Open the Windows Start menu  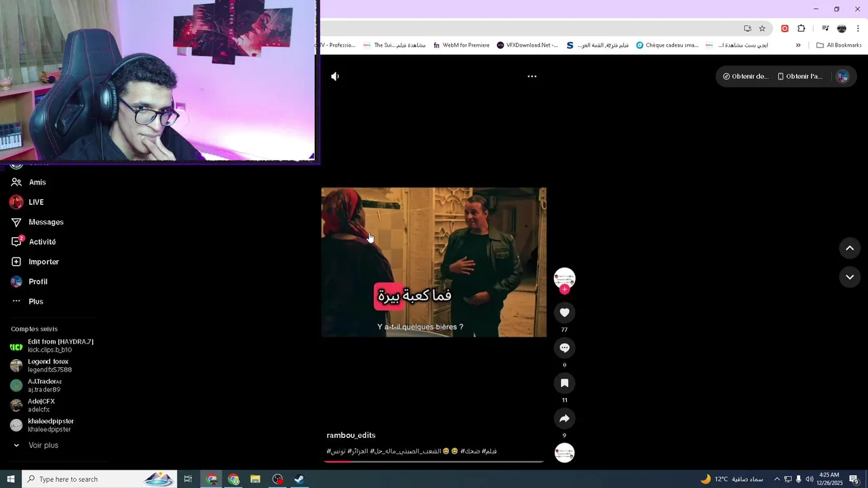point(10,479)
